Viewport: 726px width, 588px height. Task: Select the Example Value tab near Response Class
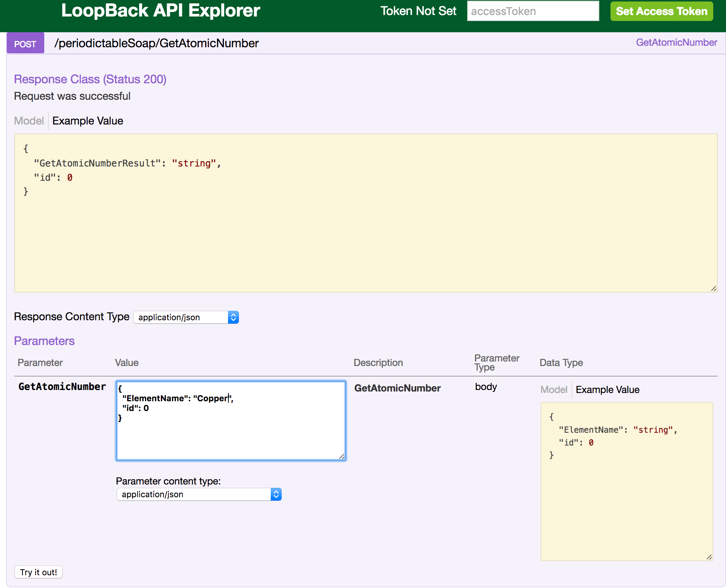pos(87,121)
